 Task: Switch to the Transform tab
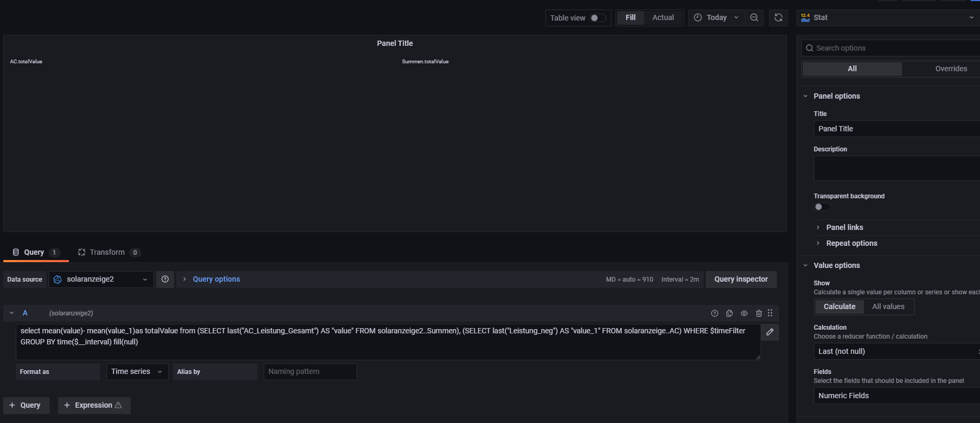click(x=108, y=252)
